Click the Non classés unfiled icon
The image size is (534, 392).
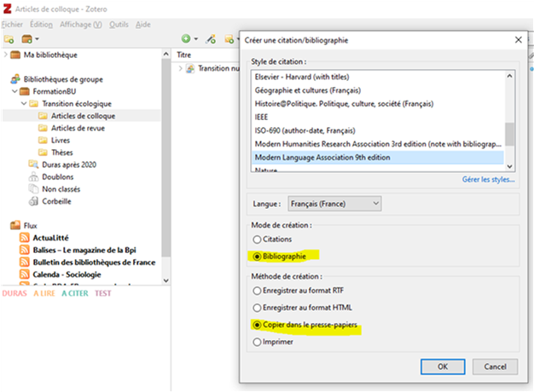(33, 189)
